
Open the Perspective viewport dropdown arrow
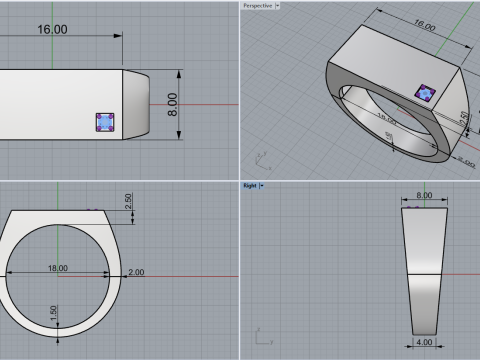click(x=277, y=6)
